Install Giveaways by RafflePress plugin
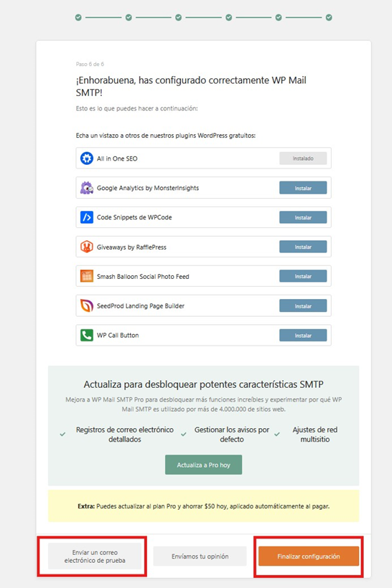This screenshot has width=392, height=588. click(303, 247)
